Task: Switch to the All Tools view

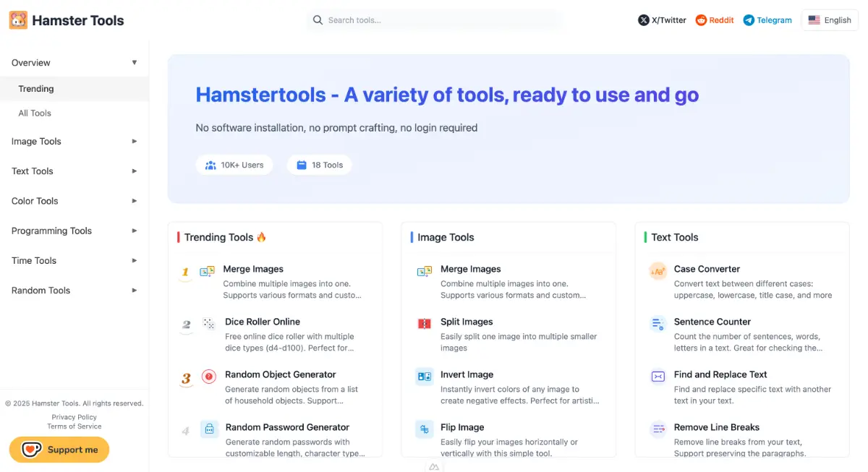Action: [34, 113]
